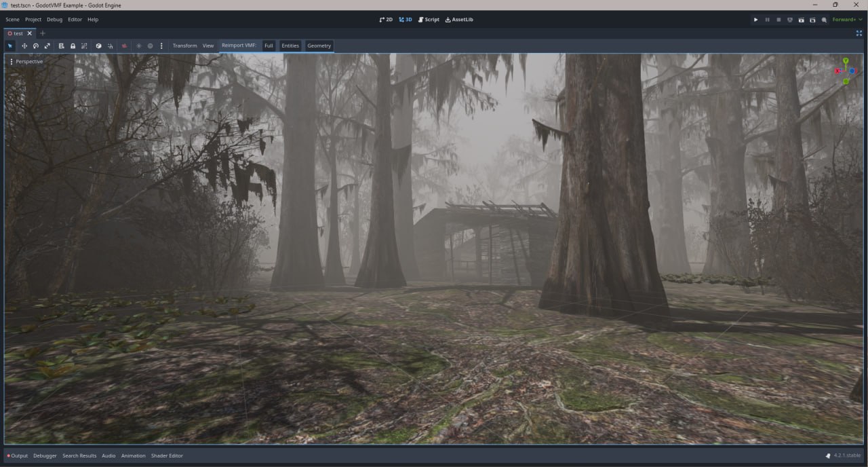Open the list selectable nodes tool
Image resolution: width=868 pixels, height=467 pixels.
pos(61,45)
